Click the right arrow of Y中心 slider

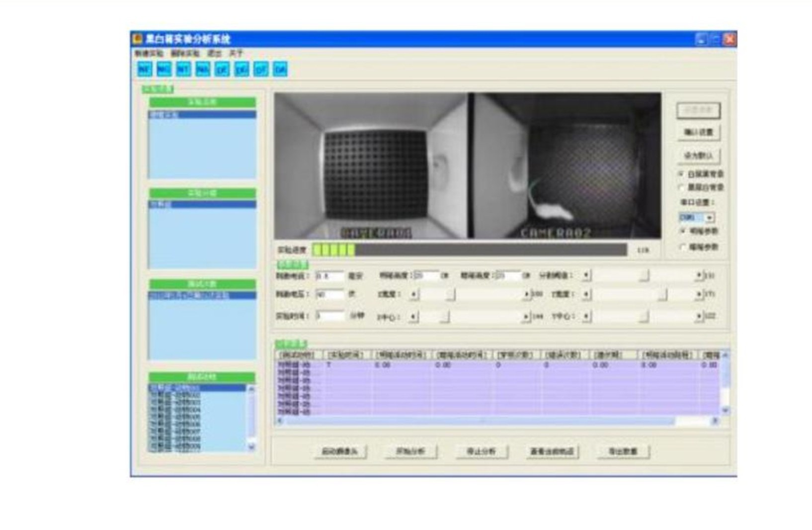coord(699,317)
